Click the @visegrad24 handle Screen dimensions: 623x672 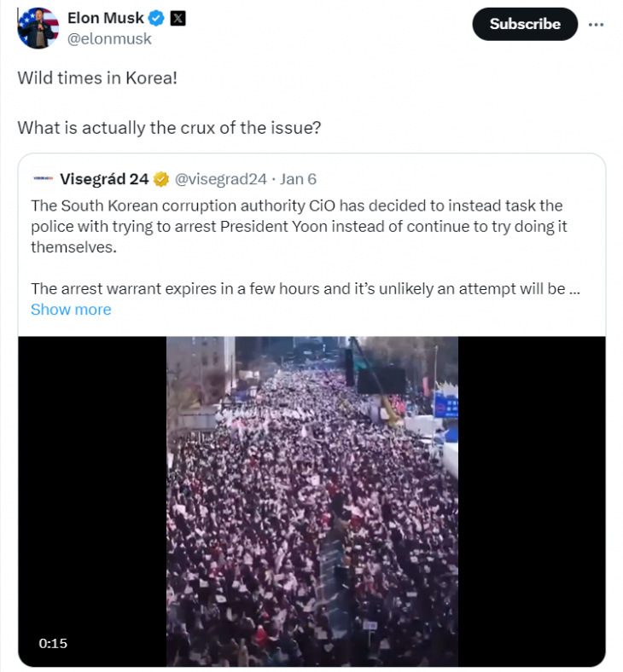click(221, 179)
